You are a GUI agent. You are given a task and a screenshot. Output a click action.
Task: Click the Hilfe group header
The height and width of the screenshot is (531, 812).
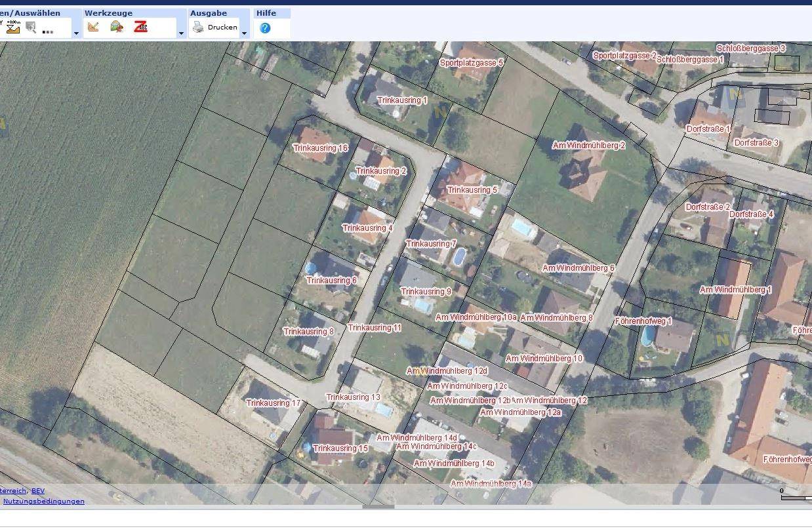[x=266, y=13]
